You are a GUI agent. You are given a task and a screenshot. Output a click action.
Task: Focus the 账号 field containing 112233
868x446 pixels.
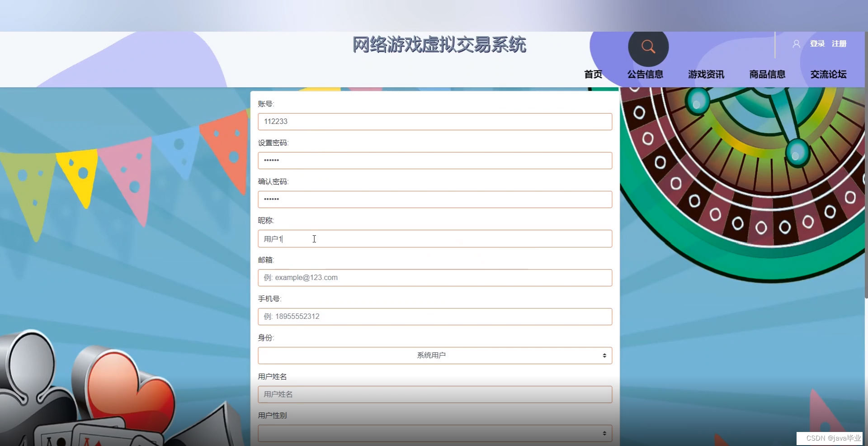[x=435, y=122]
